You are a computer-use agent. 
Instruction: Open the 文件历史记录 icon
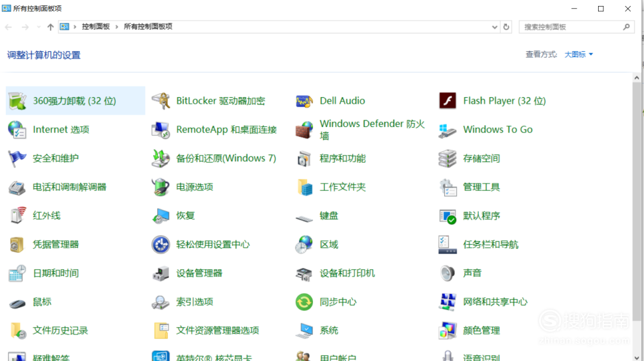pos(17,331)
